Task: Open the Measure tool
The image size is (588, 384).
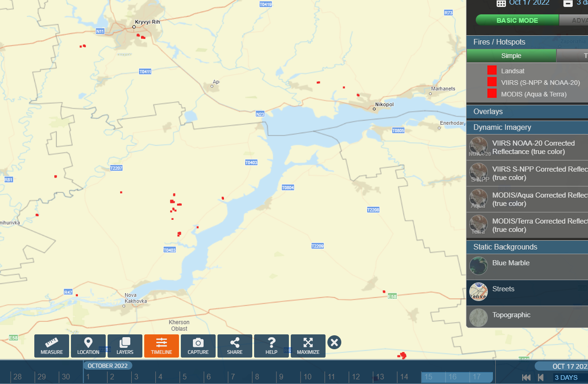Action: pos(51,346)
